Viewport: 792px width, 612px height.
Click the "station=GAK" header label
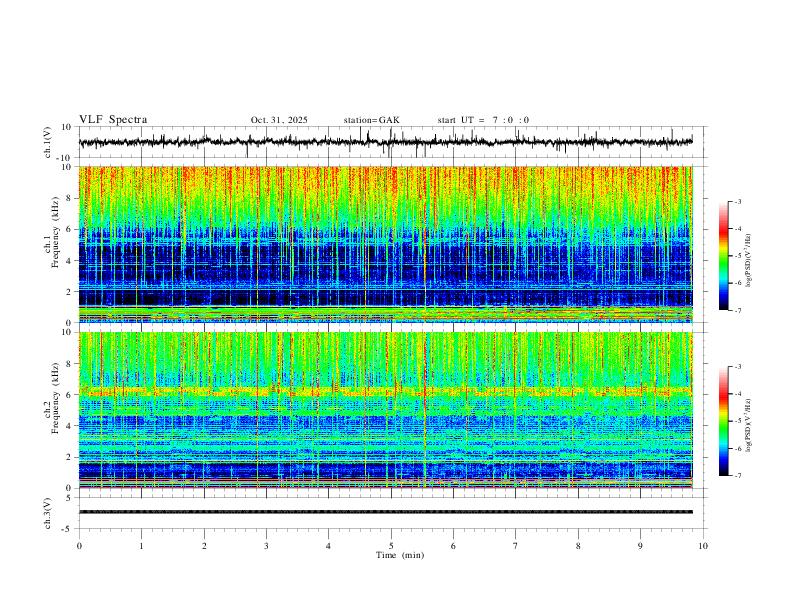371,120
